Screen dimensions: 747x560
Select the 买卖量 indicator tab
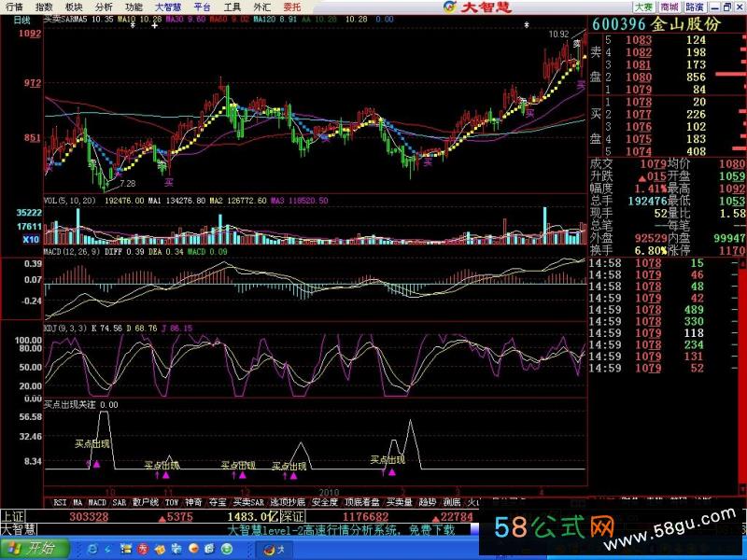400,502
